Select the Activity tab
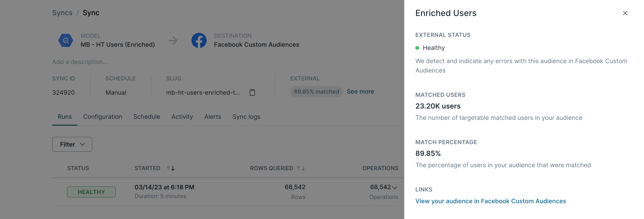The image size is (644, 219). (x=182, y=117)
